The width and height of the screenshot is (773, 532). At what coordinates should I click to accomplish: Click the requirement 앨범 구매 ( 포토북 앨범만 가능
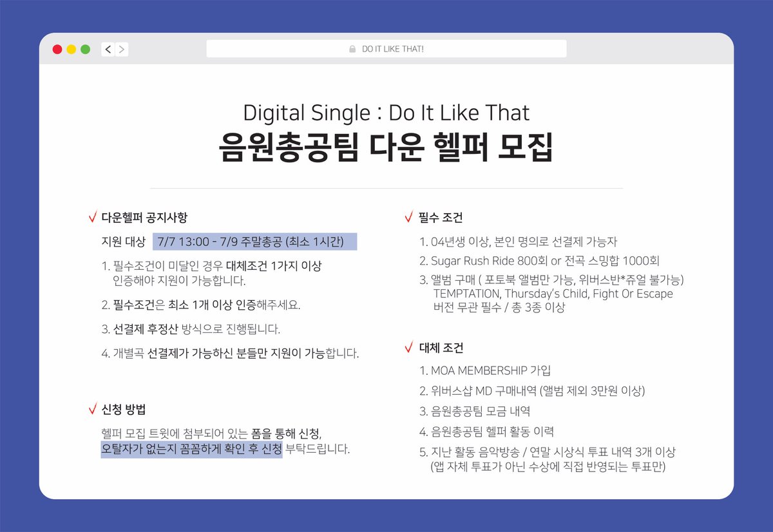point(551,280)
